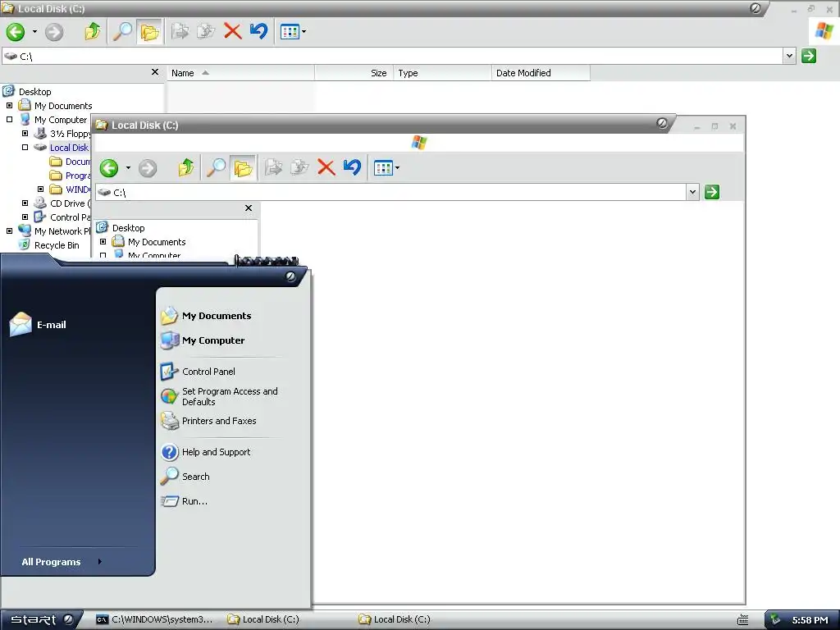The image size is (840, 630).
Task: Click Forward arrow in rear Local Disk window
Action: point(53,32)
